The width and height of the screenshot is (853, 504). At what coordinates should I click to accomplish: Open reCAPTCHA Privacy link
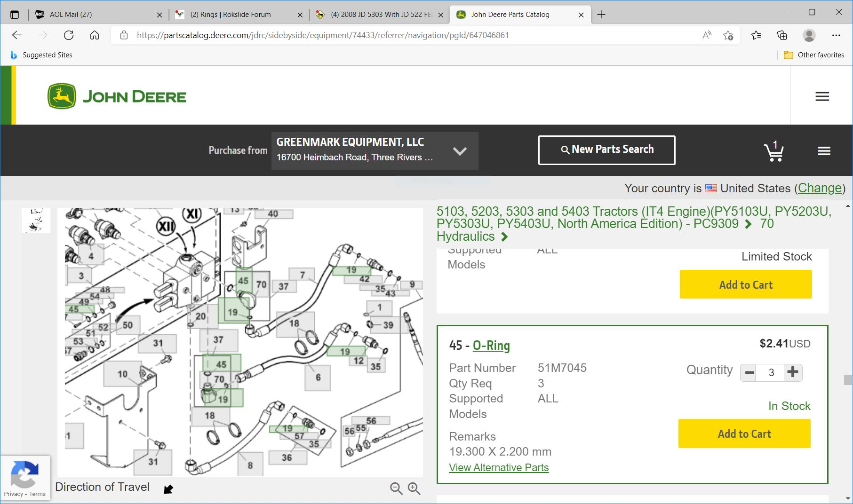click(13, 494)
